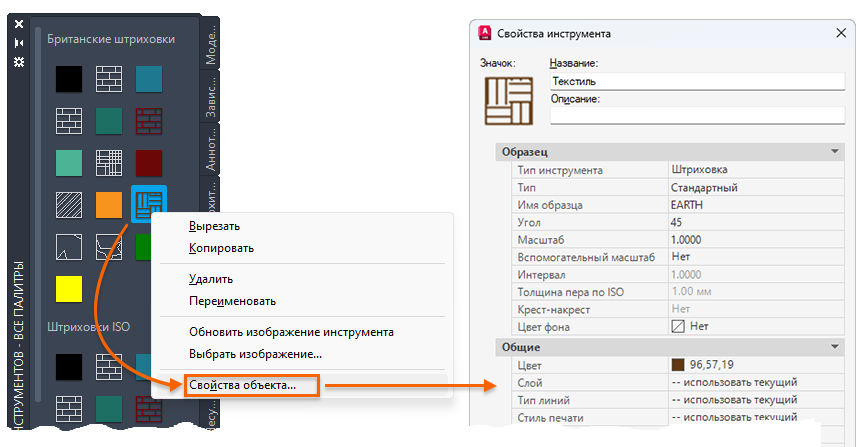Click the highlighted Textile hatch tool
The image size is (856, 447).
[x=149, y=204]
